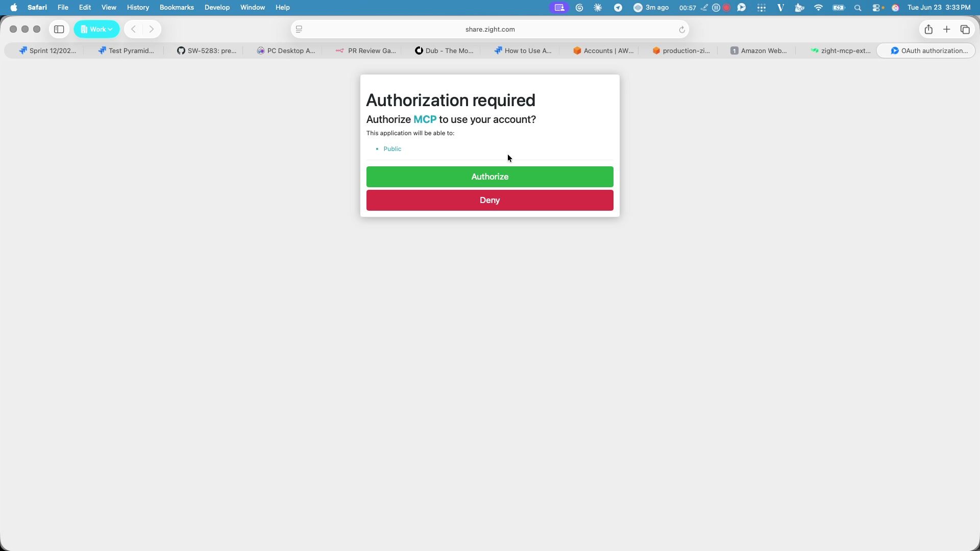The height and width of the screenshot is (551, 980).
Task: Click the annotate pencil icon in menu bar
Action: point(704,8)
